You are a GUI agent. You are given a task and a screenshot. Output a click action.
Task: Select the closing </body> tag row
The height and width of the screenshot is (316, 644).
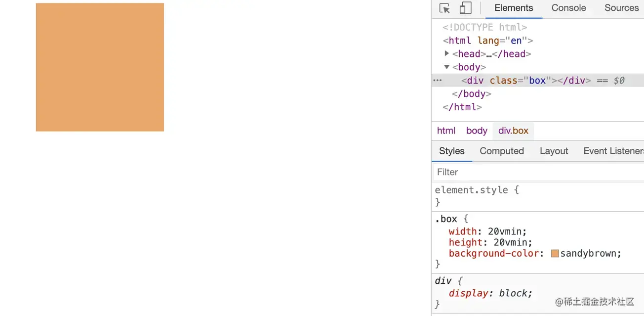(472, 93)
